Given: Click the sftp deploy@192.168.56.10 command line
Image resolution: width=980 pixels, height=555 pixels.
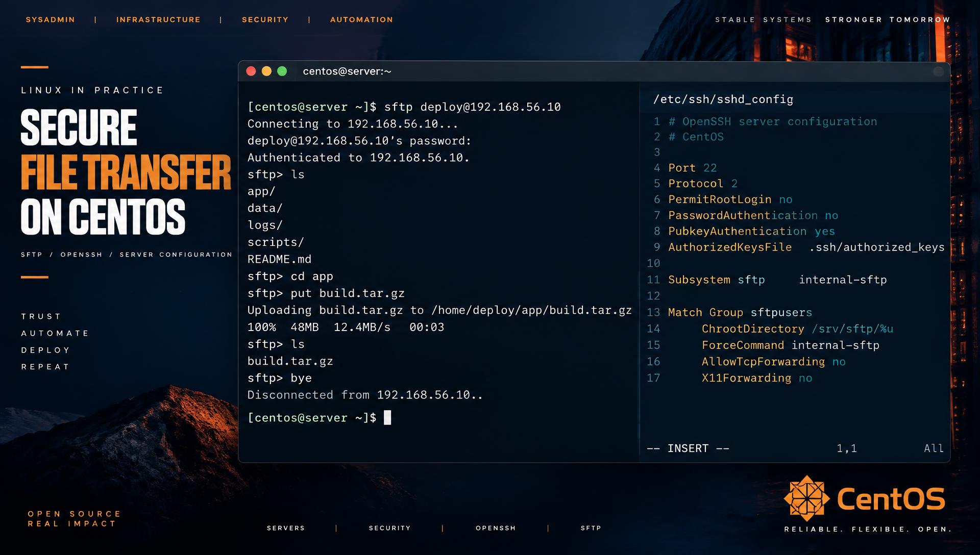Looking at the screenshot, I should coord(404,107).
